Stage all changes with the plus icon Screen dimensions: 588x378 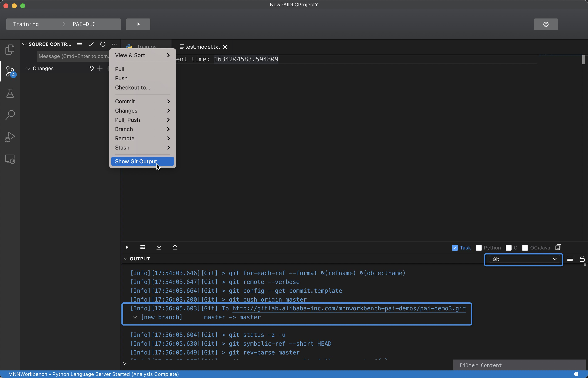[x=100, y=68]
